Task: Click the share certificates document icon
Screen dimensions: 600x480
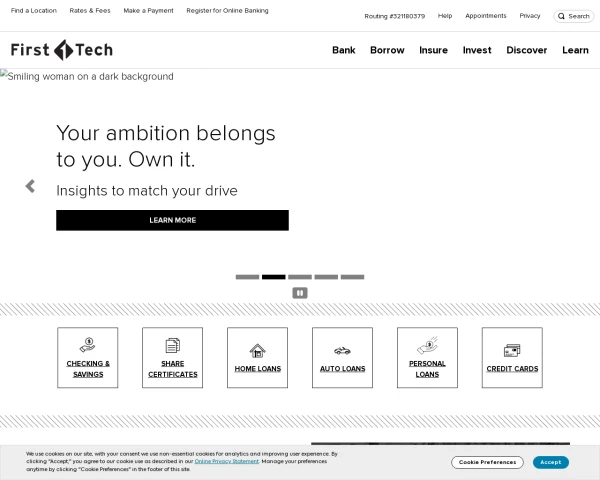Action: point(173,345)
